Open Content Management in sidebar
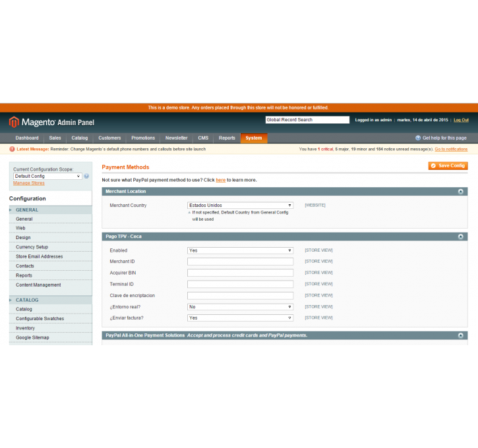 point(38,285)
